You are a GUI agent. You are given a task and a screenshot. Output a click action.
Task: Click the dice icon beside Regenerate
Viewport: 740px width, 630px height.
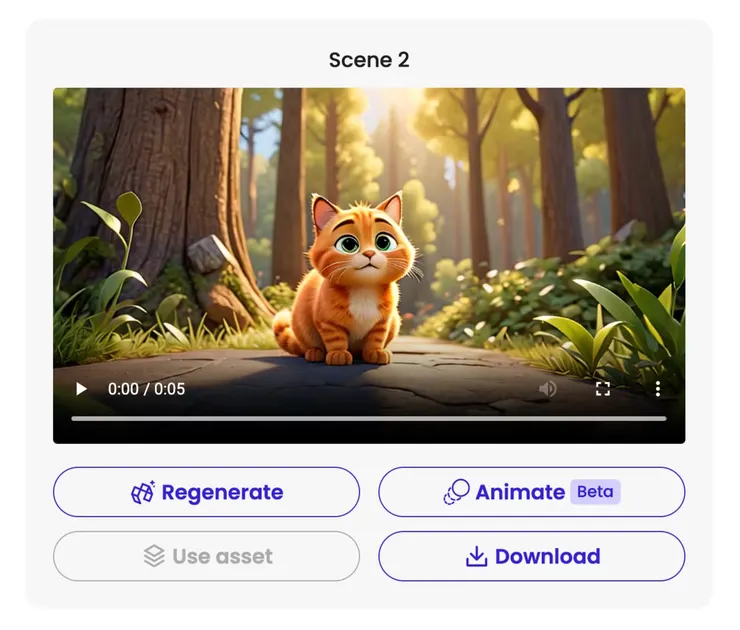pyautogui.click(x=143, y=492)
